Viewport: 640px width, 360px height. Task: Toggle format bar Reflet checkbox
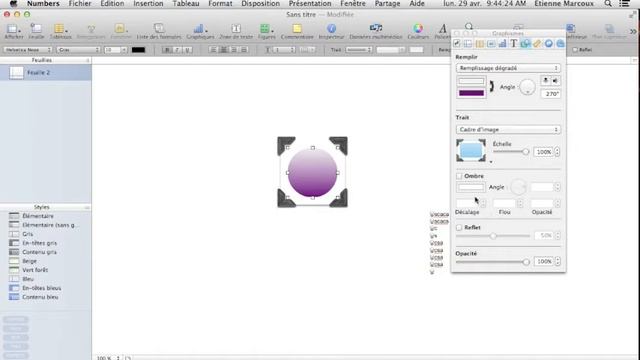[575, 50]
